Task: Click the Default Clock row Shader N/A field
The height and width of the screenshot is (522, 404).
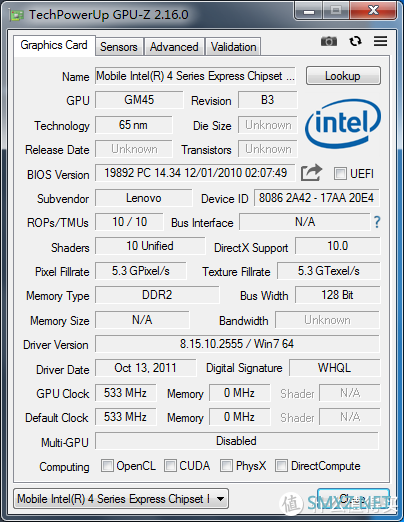Action: 350,417
